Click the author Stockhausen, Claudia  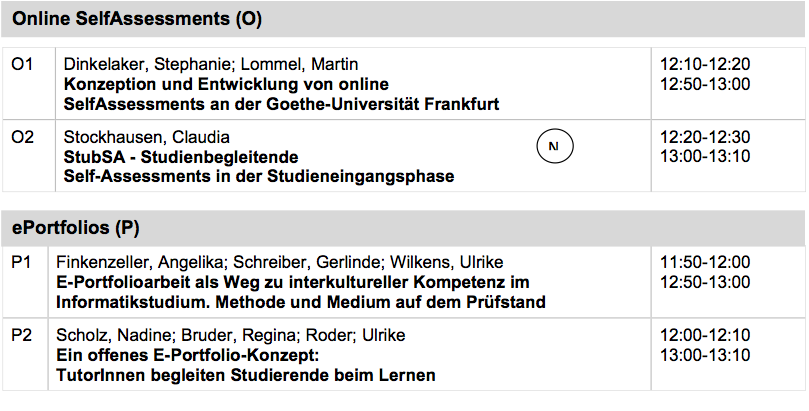click(x=147, y=137)
